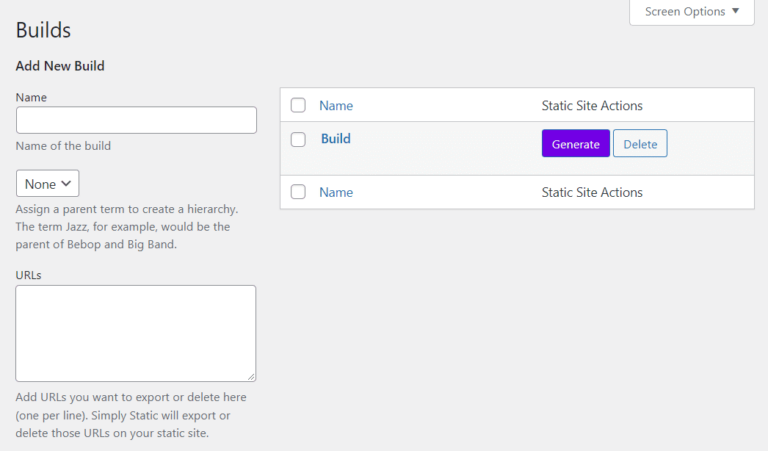768x451 pixels.
Task: Toggle the select-all checkbox in the table header
Action: 298,105
